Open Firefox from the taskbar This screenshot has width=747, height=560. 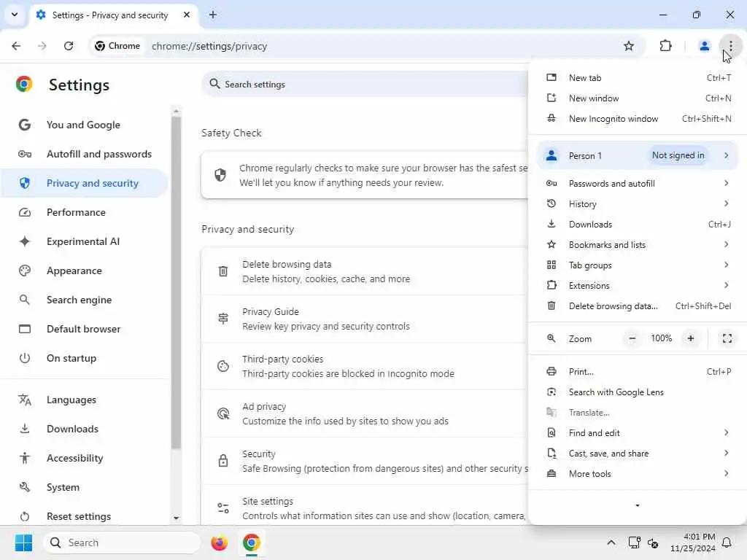[x=219, y=542]
